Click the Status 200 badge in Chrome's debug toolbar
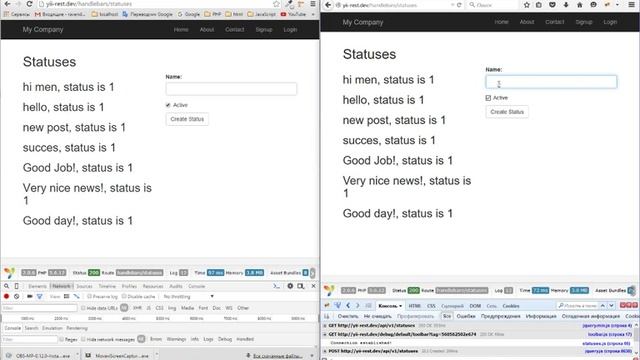Screen dimensions: 640x360 tap(93, 273)
